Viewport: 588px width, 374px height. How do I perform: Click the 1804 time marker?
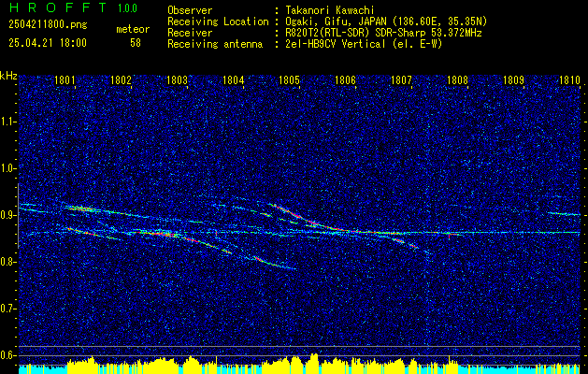coord(234,80)
